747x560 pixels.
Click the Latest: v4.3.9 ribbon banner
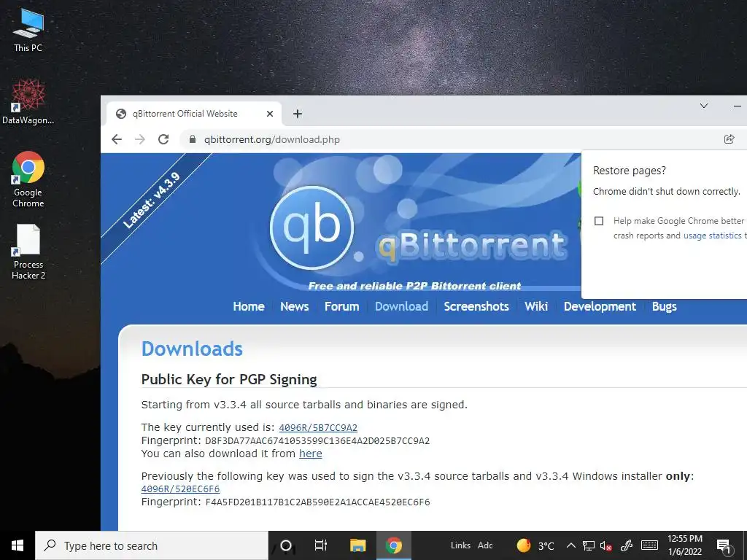pyautogui.click(x=152, y=201)
